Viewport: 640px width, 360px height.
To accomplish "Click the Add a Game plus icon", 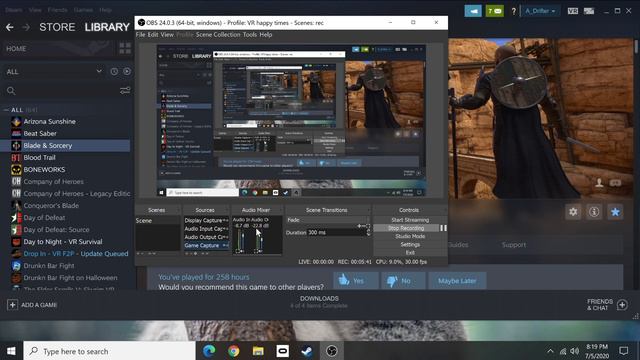I will pos(12,304).
